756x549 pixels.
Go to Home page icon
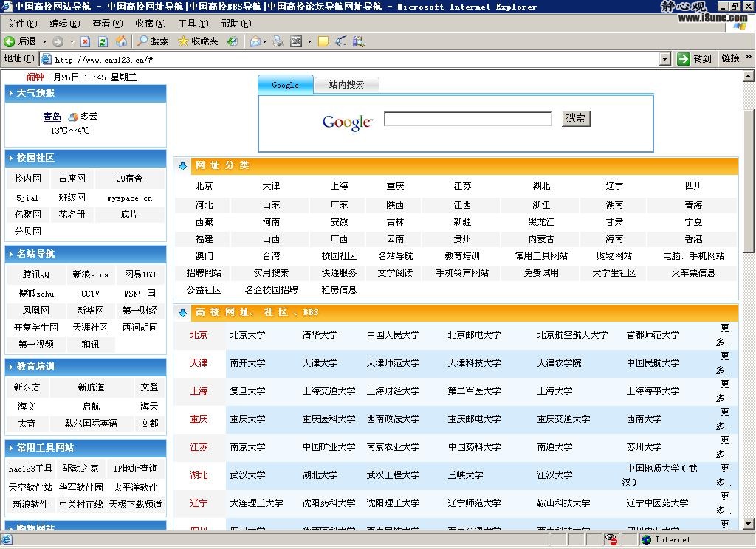click(x=122, y=41)
